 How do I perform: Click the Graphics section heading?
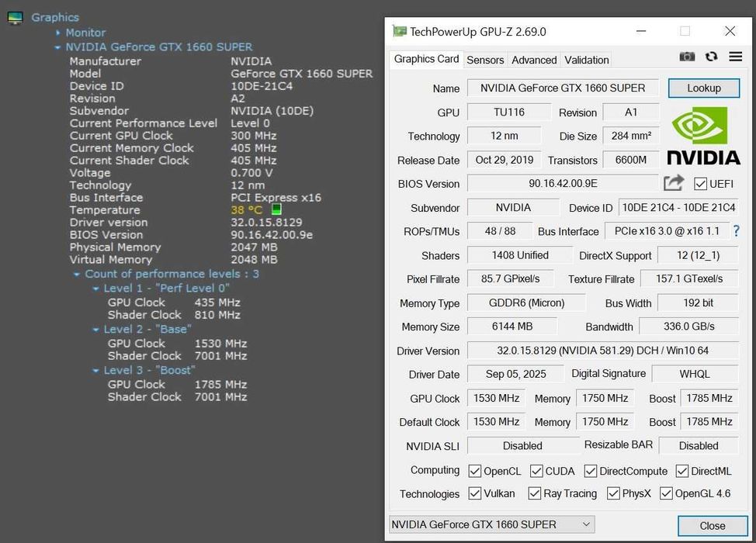coord(55,18)
